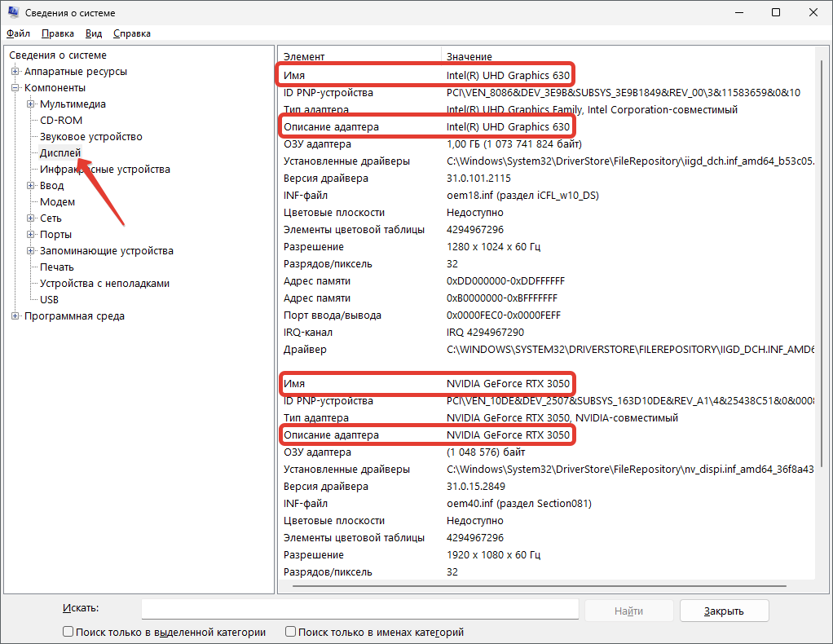Expand the Сеть node
The height and width of the screenshot is (644, 833).
point(31,218)
